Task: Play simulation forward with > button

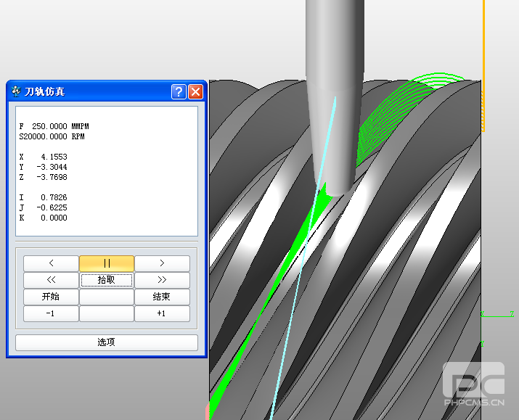Action: tap(162, 263)
